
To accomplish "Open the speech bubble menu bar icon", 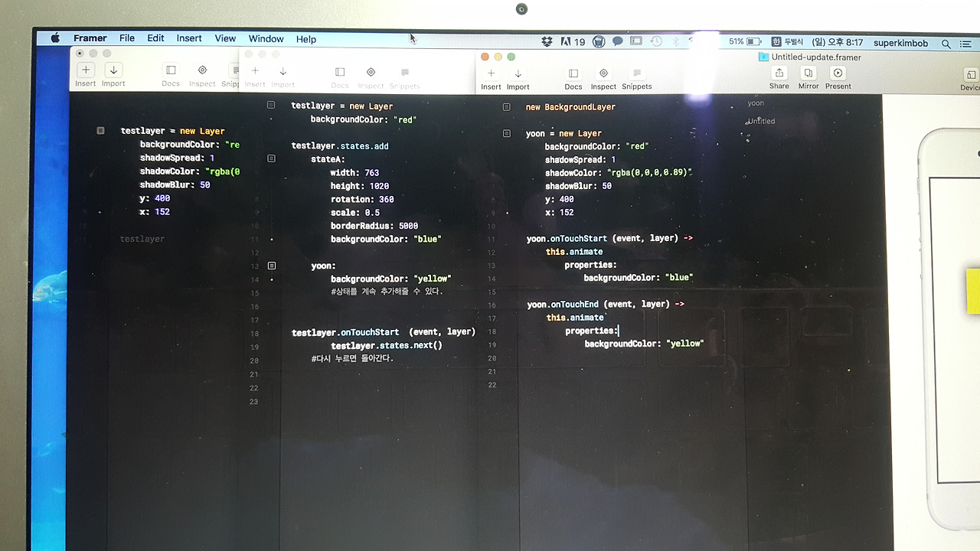I will coord(617,41).
